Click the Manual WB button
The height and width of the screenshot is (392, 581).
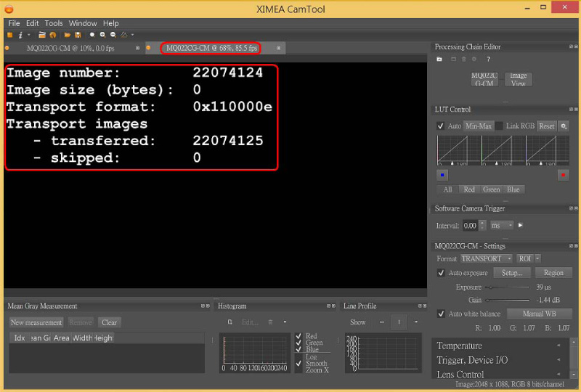pos(538,314)
